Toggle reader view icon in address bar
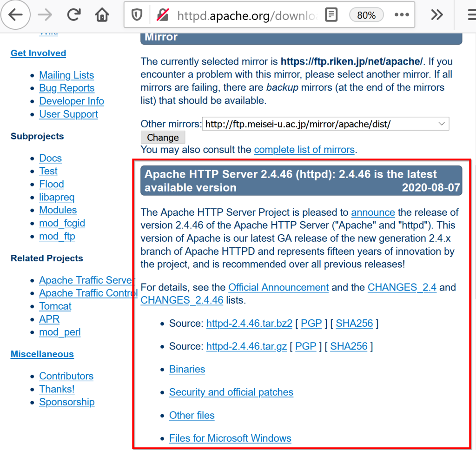This screenshot has width=476, height=450. [331, 15]
